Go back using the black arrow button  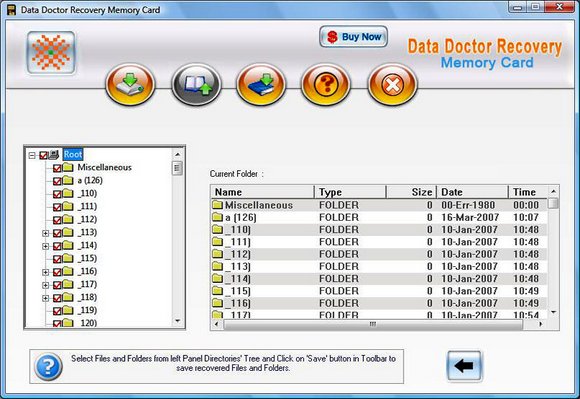pyautogui.click(x=464, y=366)
